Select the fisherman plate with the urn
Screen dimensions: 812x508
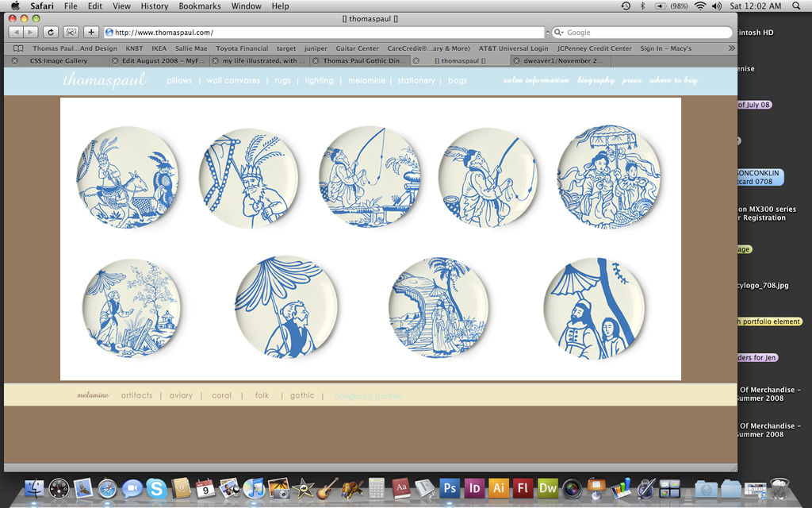tap(370, 177)
